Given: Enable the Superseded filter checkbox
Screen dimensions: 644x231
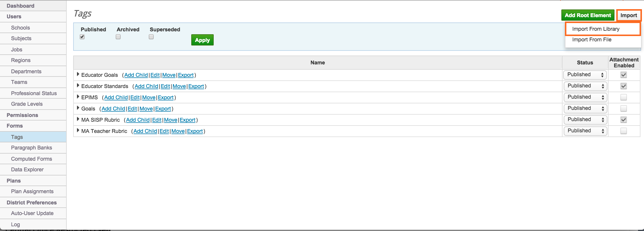Looking at the screenshot, I should coord(151,37).
